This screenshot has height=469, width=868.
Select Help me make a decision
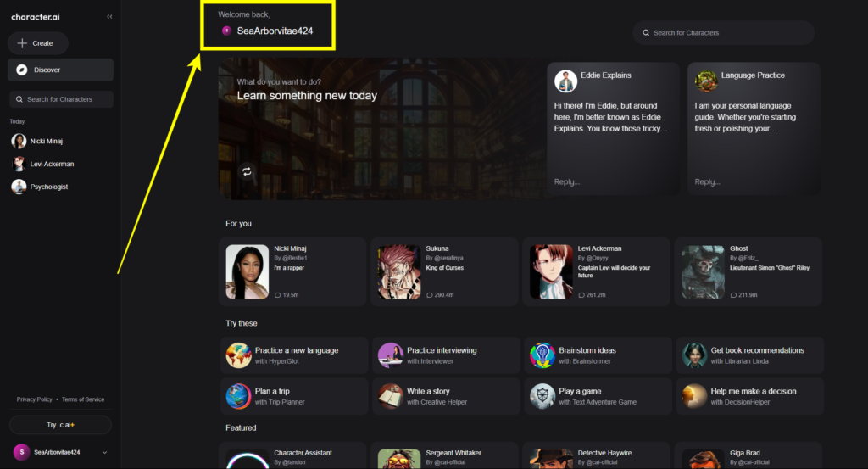pos(750,396)
